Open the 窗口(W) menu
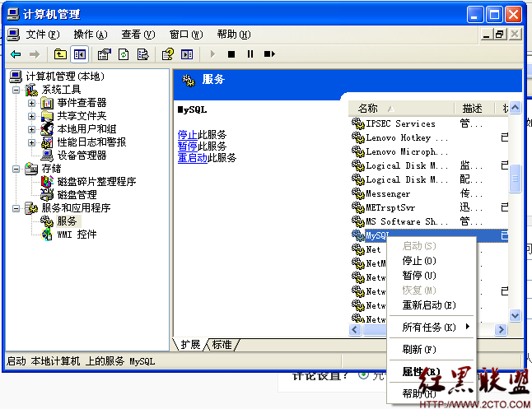Screen dimensions: 532x409 pos(186,35)
